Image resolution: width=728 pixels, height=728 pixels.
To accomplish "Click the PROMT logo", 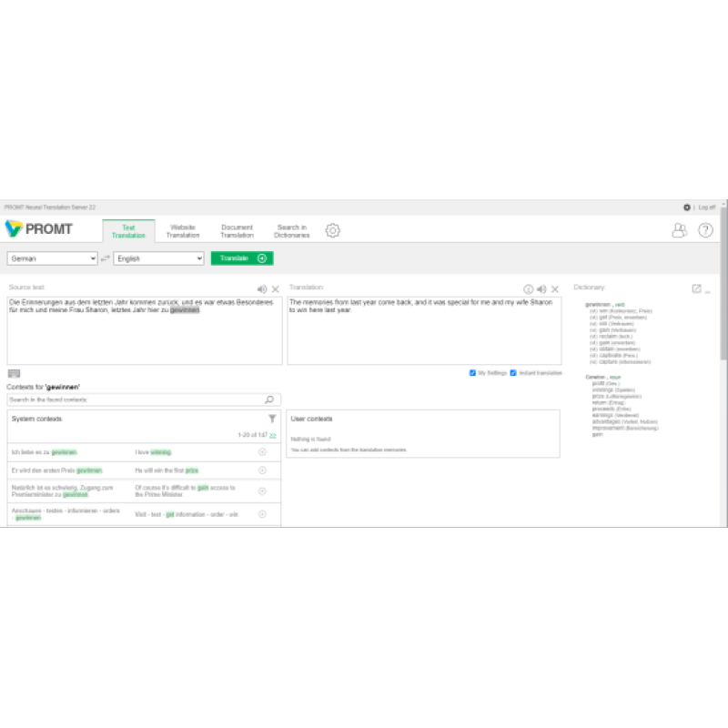I will pos(38,229).
